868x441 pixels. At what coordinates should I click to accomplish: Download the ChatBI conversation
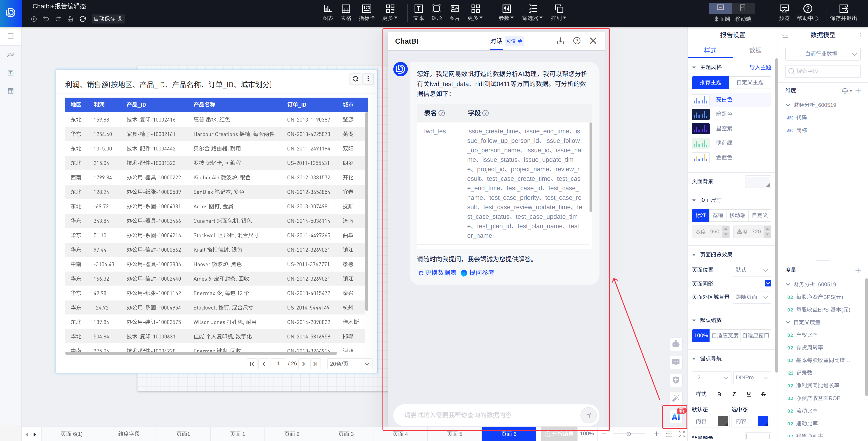tap(560, 41)
